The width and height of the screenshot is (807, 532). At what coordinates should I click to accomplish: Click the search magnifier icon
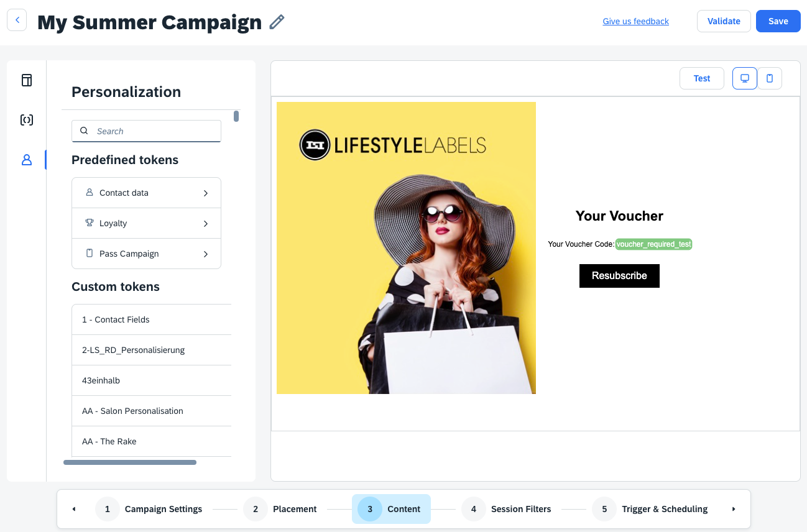85,131
